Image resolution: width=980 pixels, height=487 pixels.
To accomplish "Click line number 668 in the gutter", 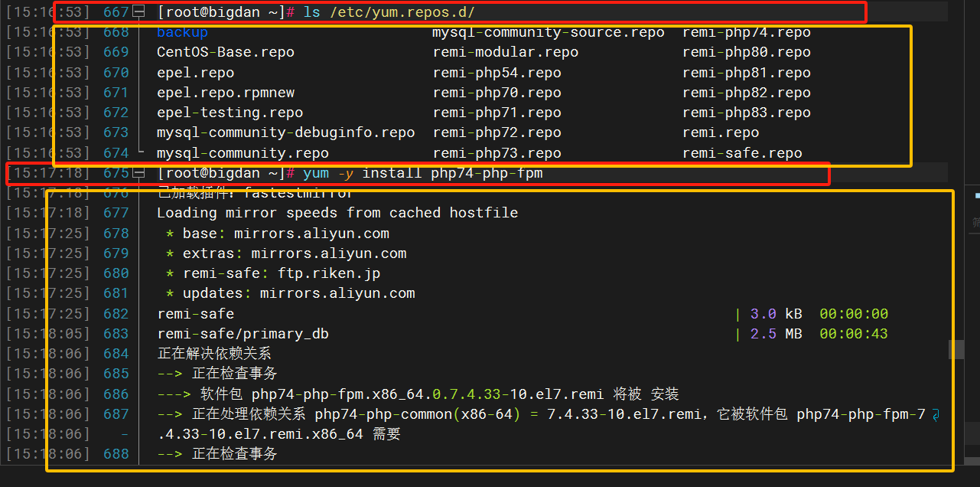I will [x=116, y=32].
